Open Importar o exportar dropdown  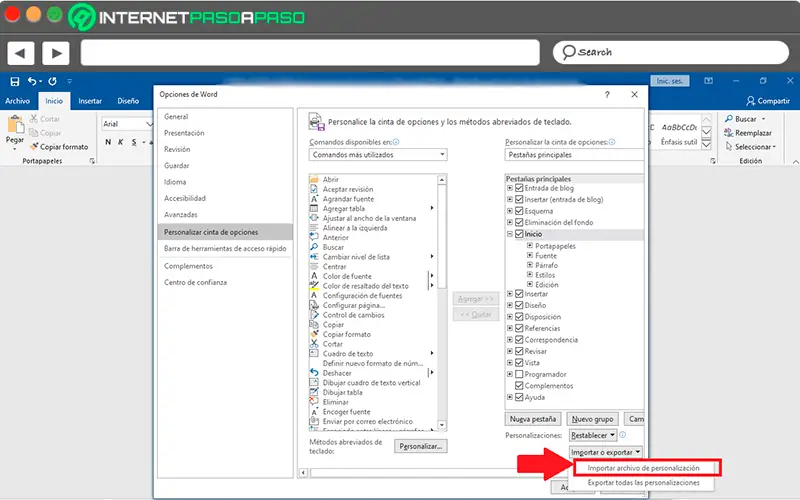pos(606,452)
